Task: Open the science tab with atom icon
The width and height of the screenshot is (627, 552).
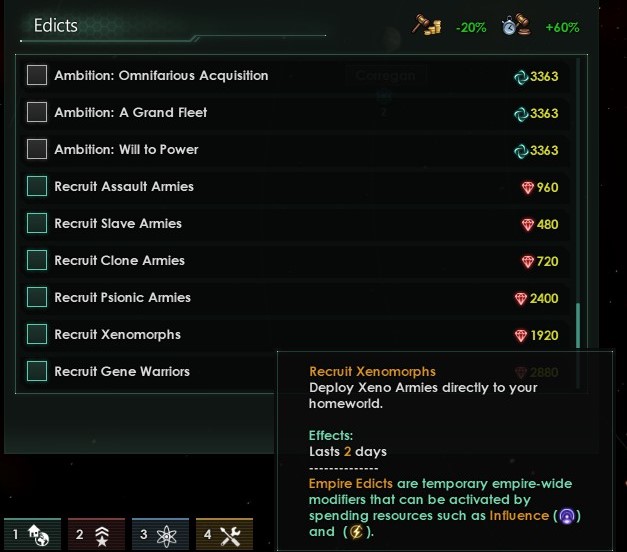Action: pos(160,534)
